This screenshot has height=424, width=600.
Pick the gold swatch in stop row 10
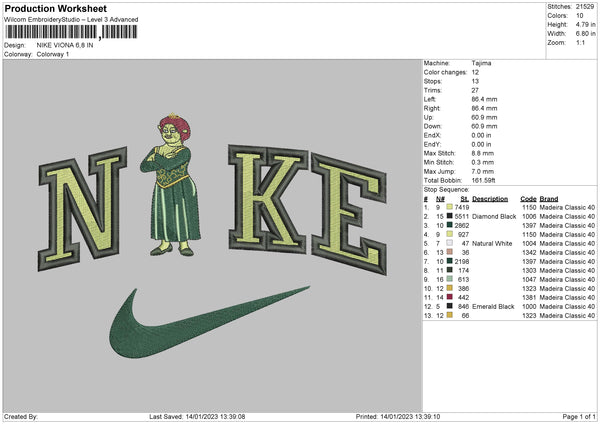[x=450, y=288]
